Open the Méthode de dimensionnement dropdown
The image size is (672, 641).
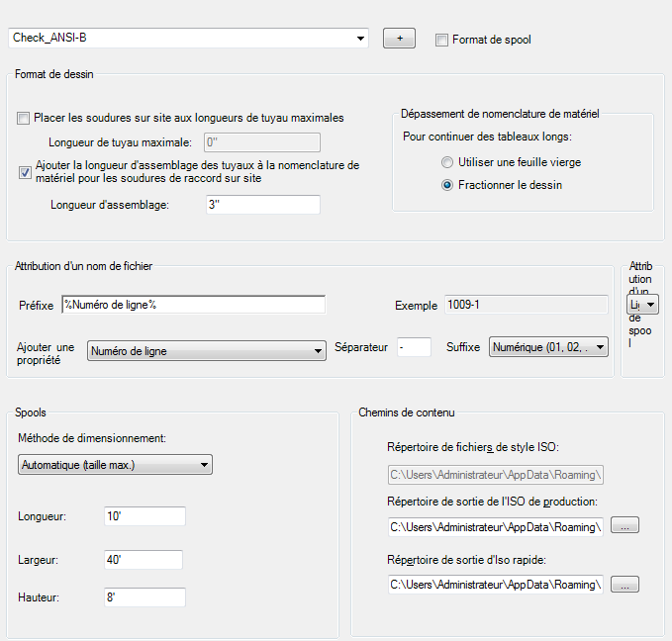coord(115,464)
